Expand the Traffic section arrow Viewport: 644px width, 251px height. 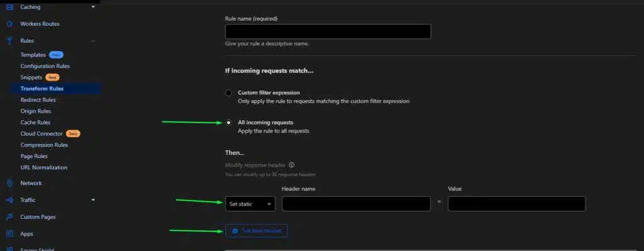click(x=93, y=200)
